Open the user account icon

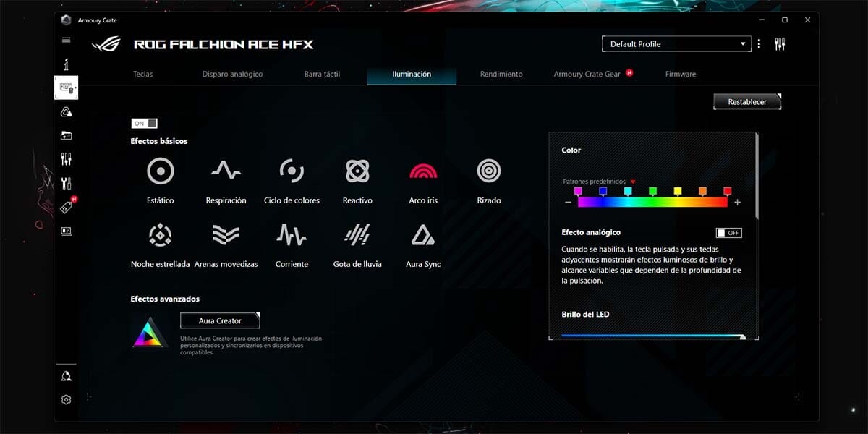pyautogui.click(x=67, y=375)
